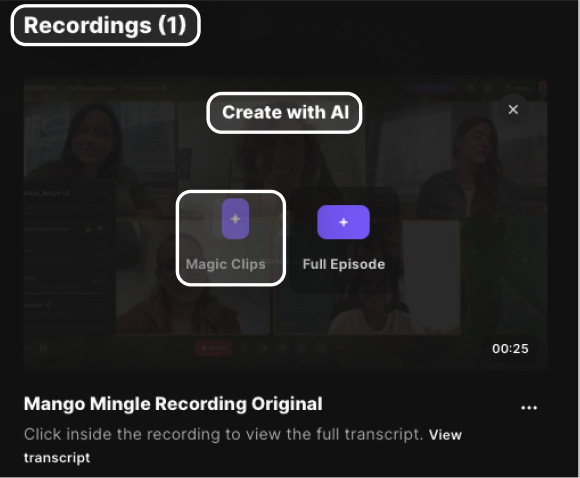The image size is (580, 478).
Task: Click the dimmed red Record button in preview
Action: [x=214, y=348]
